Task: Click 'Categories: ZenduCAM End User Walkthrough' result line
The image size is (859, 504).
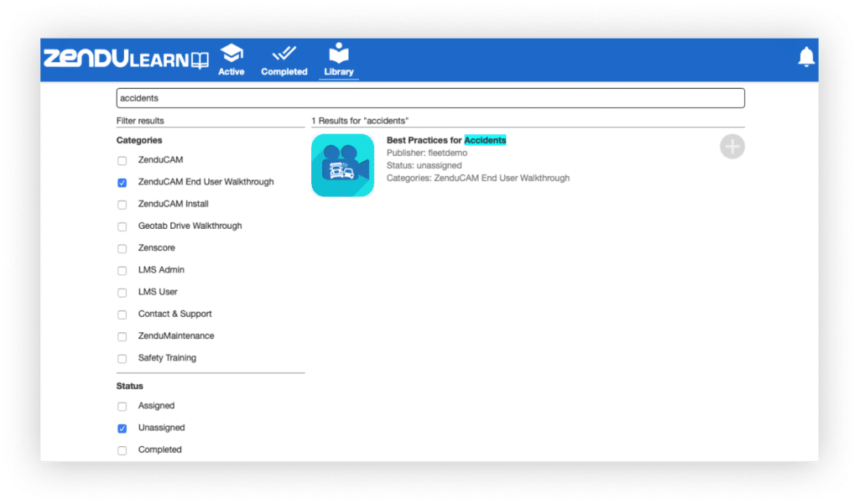Action: (x=477, y=178)
